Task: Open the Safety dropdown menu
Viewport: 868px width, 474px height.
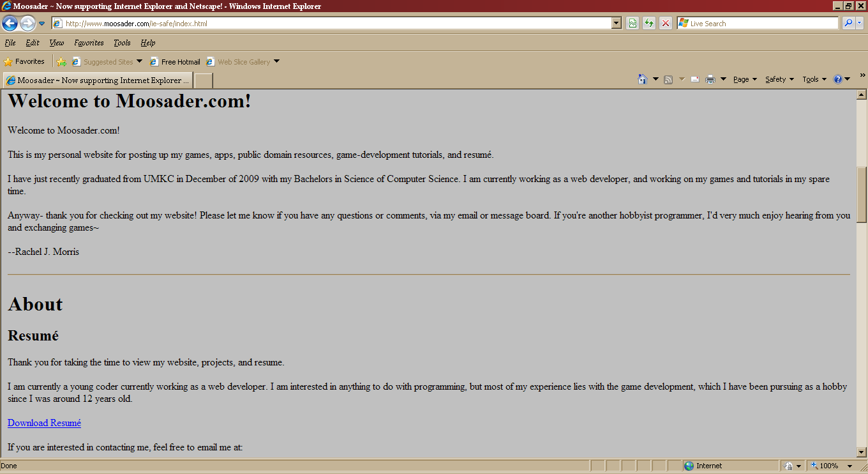Action: coord(779,79)
